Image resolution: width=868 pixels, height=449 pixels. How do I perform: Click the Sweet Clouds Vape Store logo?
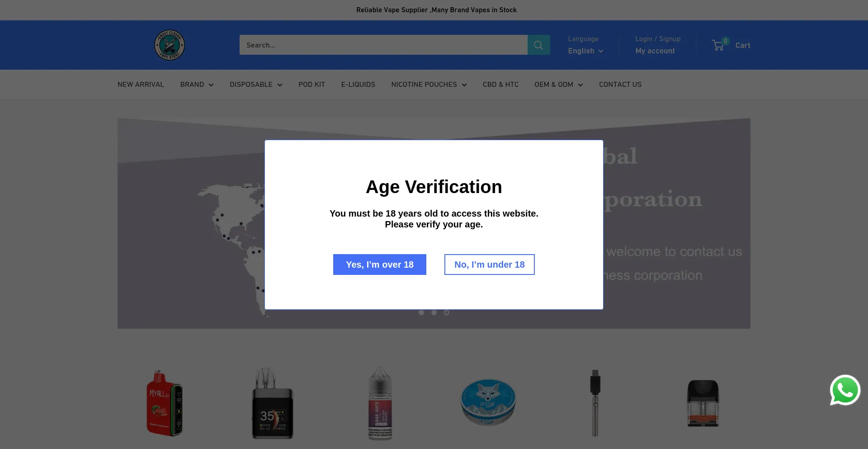[x=170, y=45]
